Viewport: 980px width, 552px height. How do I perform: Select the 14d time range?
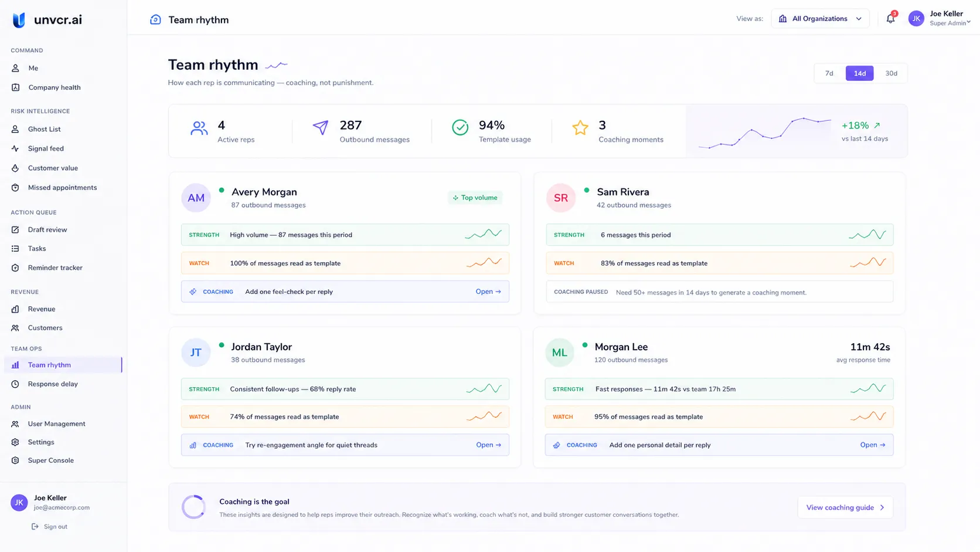pyautogui.click(x=859, y=73)
